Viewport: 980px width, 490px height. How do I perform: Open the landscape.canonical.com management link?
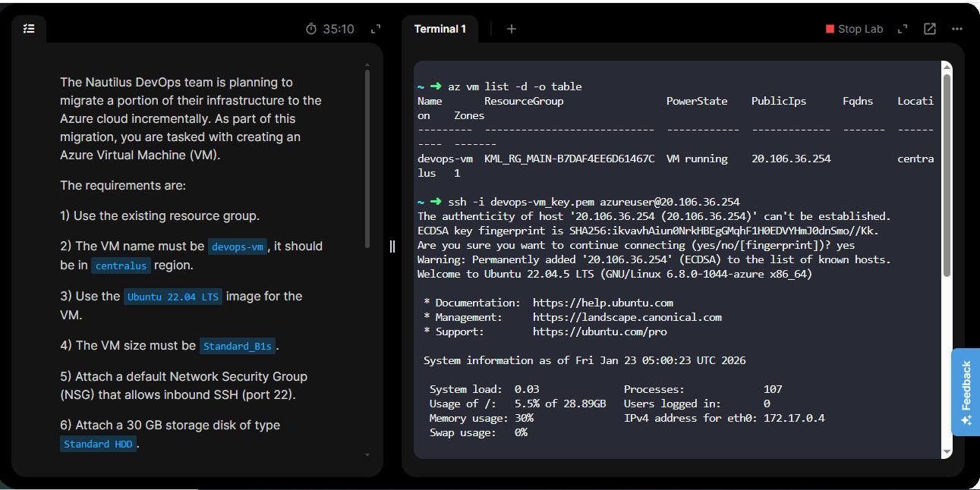[627, 318]
